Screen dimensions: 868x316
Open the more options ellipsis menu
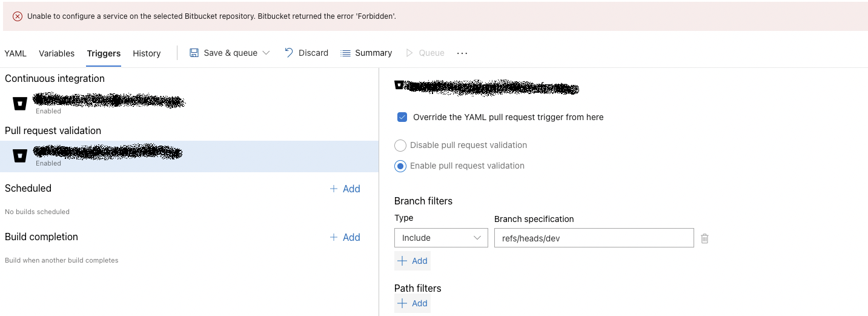[x=462, y=53]
